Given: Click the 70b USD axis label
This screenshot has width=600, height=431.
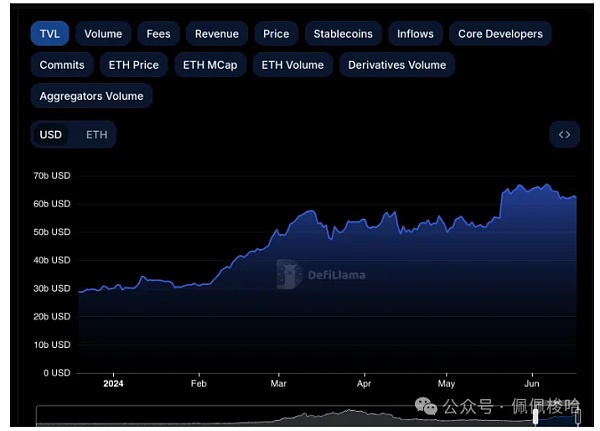Looking at the screenshot, I should pos(52,176).
